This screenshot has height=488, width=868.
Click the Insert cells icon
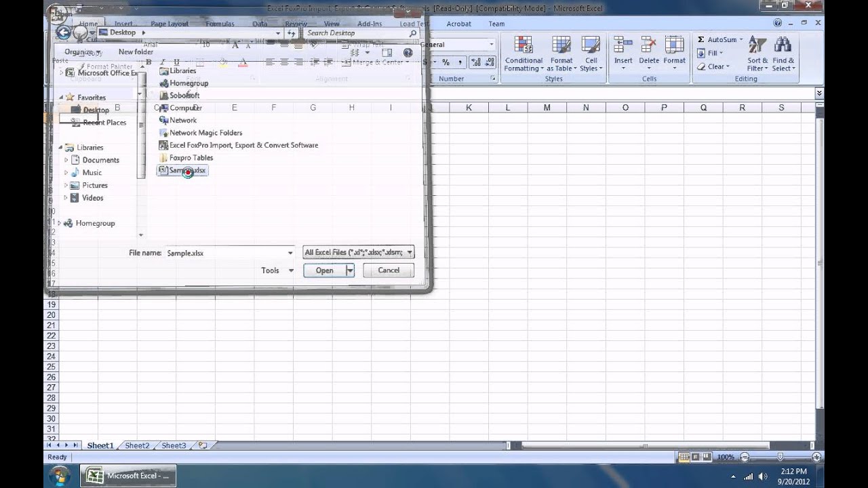click(623, 45)
